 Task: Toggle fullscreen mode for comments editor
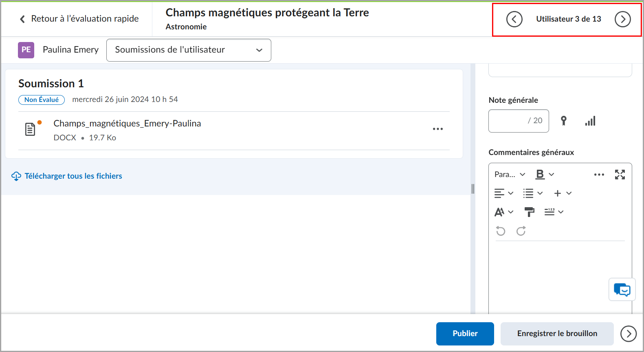[620, 175]
